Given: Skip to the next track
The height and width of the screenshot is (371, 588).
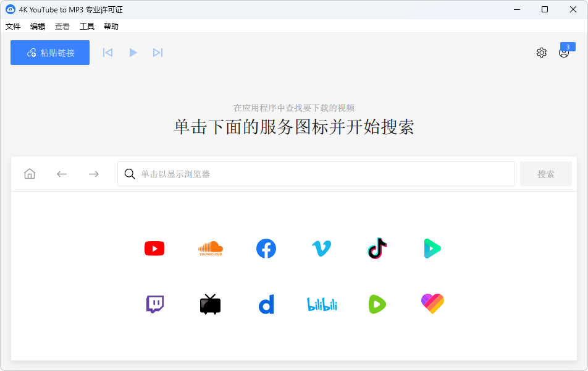Looking at the screenshot, I should [x=157, y=53].
